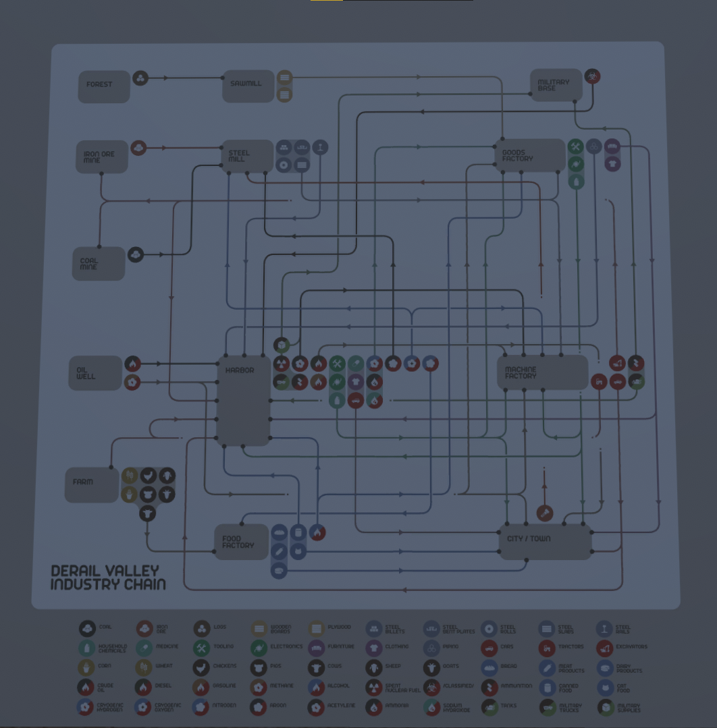Click the Tooling legend icon

pos(202,648)
